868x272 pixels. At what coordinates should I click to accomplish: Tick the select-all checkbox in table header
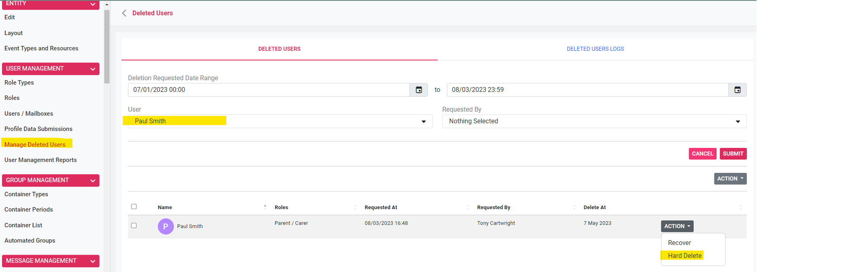point(134,207)
